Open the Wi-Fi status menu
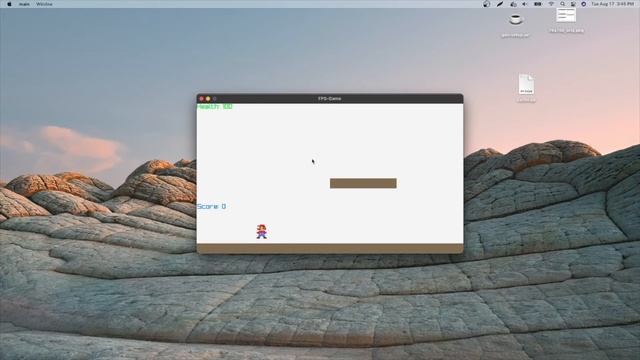The image size is (640, 360). 551,4
